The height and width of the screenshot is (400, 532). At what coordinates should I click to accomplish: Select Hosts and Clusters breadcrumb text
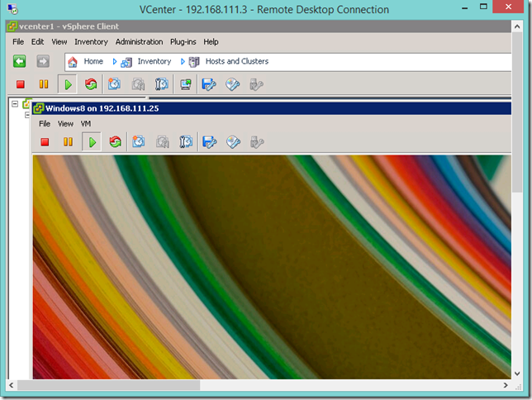pyautogui.click(x=237, y=61)
